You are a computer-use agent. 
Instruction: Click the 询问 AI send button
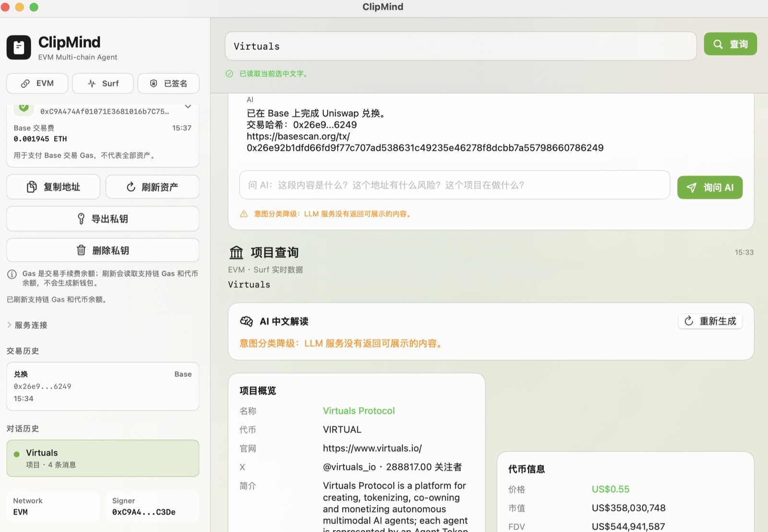coord(710,187)
